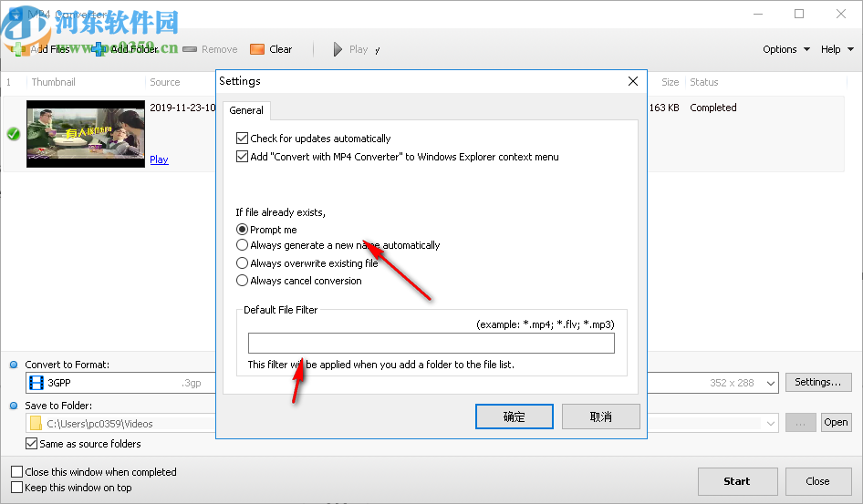Click the 取消 cancel button
Screen dimensions: 863x504
coord(600,417)
